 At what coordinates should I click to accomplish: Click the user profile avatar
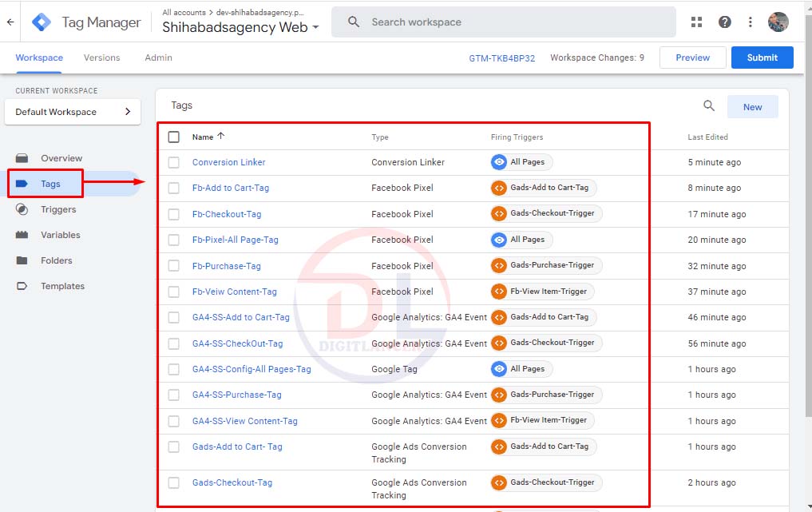(778, 22)
